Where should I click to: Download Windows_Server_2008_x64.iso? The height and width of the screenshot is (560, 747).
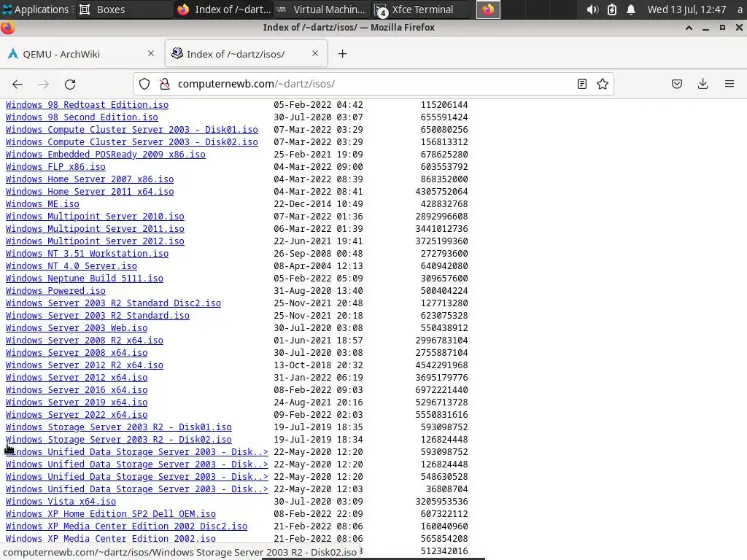76,352
